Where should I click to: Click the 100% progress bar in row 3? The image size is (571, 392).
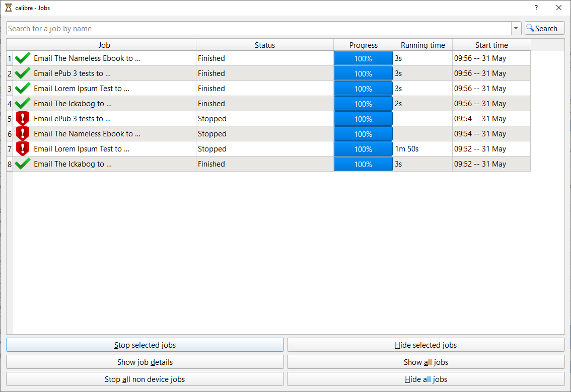364,89
